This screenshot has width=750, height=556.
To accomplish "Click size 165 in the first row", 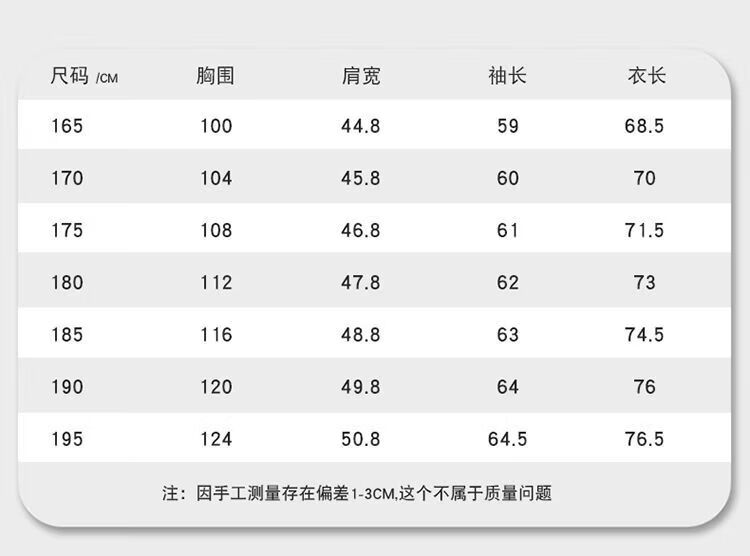I will click(67, 126).
